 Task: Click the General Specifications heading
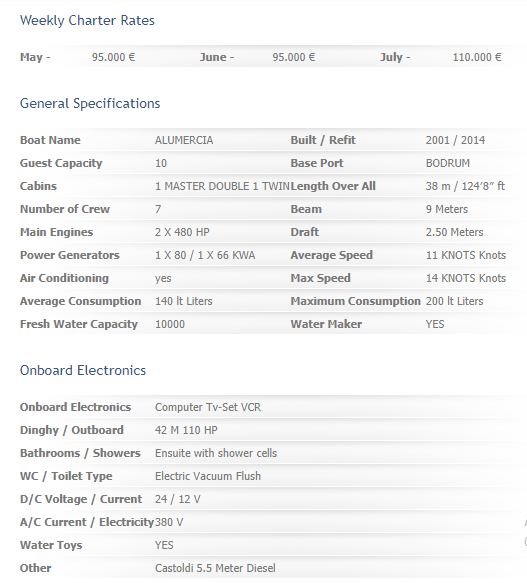click(90, 103)
